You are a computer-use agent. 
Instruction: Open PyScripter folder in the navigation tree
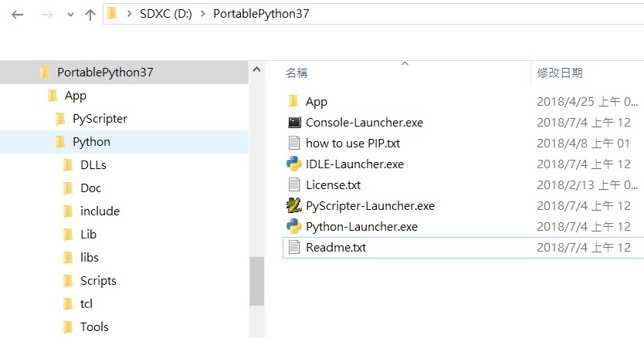point(100,119)
